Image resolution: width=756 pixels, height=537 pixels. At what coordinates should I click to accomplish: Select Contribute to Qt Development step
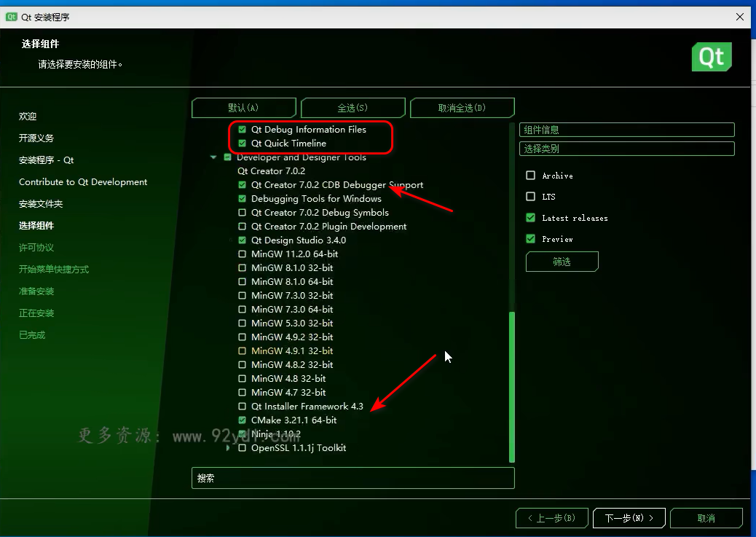(x=83, y=182)
